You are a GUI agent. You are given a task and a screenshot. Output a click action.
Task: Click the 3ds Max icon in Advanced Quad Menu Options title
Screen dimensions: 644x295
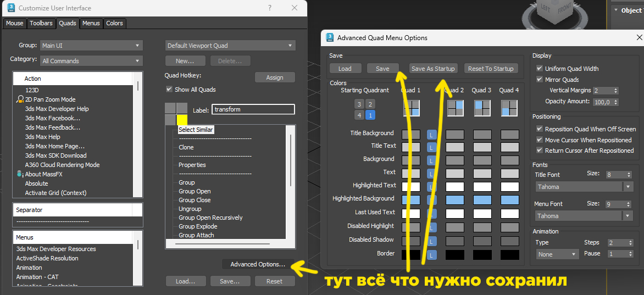coord(330,38)
